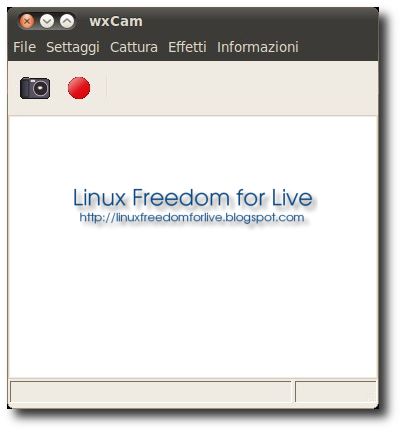The image size is (402, 432).
Task: Click the resize grip in the window corner
Action: (373, 397)
